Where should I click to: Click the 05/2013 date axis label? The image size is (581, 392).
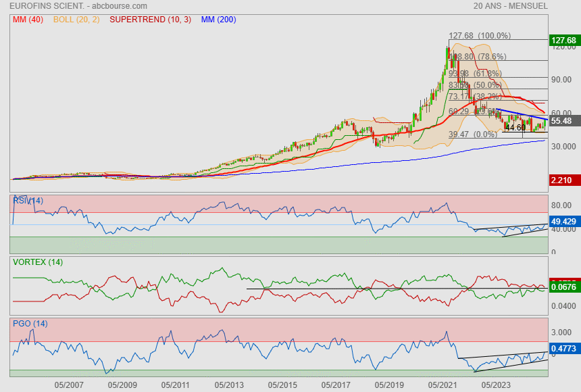click(x=229, y=385)
